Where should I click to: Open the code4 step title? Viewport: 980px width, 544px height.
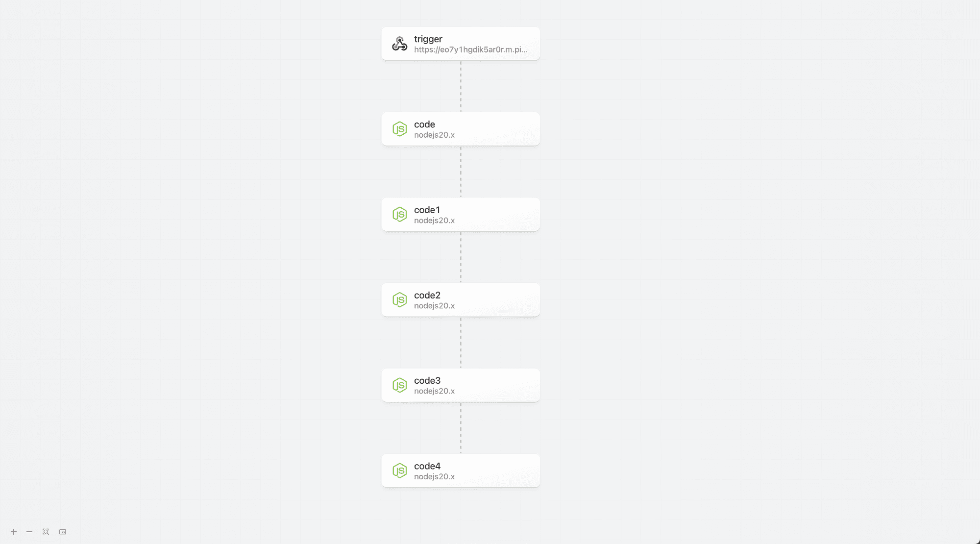coord(427,466)
